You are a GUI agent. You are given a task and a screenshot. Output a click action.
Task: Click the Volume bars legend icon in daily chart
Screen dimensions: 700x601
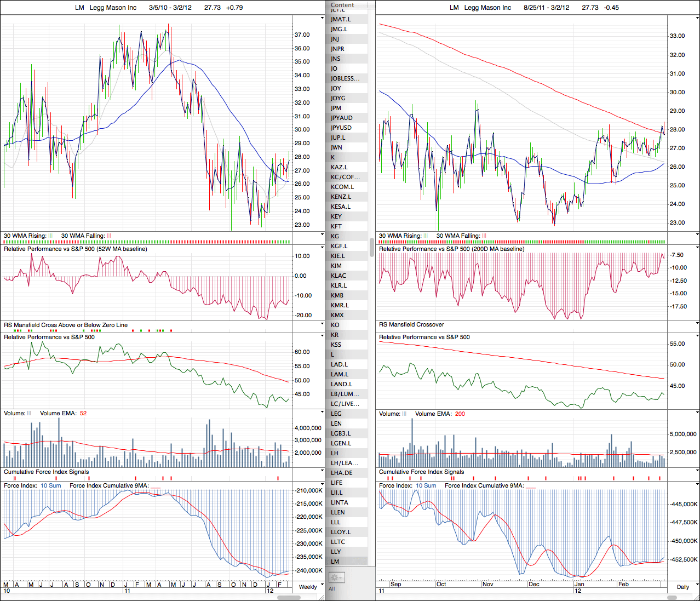coord(404,414)
